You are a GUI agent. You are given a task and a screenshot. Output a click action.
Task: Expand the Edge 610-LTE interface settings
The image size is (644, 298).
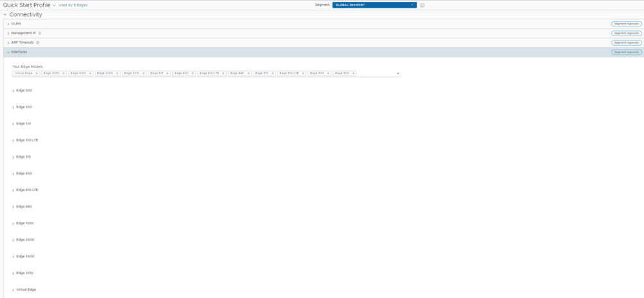point(14,190)
